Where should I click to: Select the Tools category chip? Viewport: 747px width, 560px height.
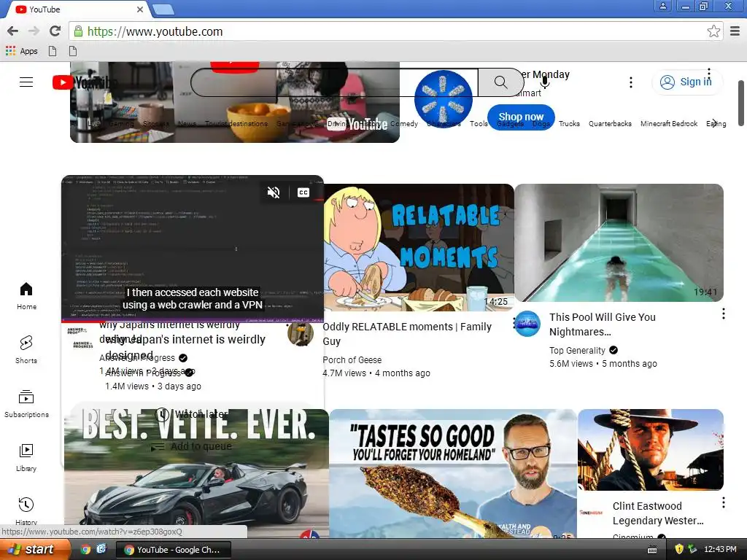pos(479,124)
